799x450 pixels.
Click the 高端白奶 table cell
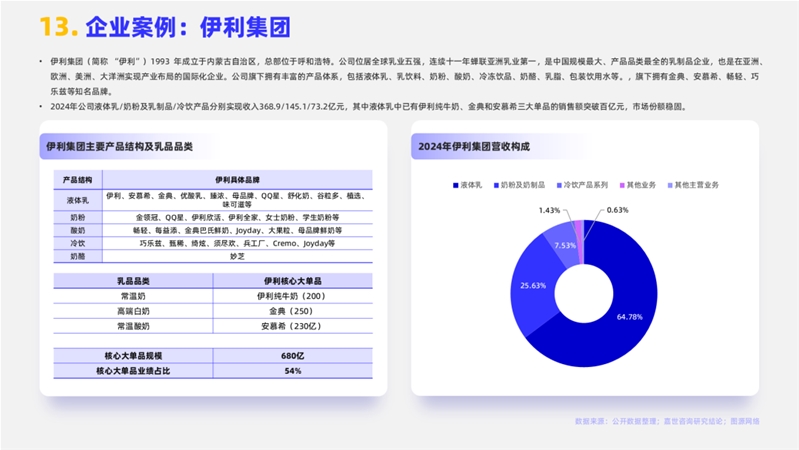(x=133, y=311)
